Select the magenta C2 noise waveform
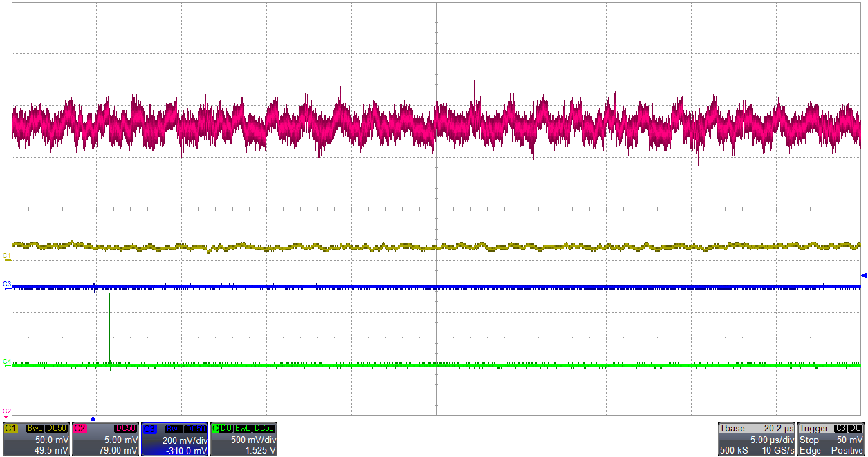Viewport: 868px width, 457px height. point(436,124)
